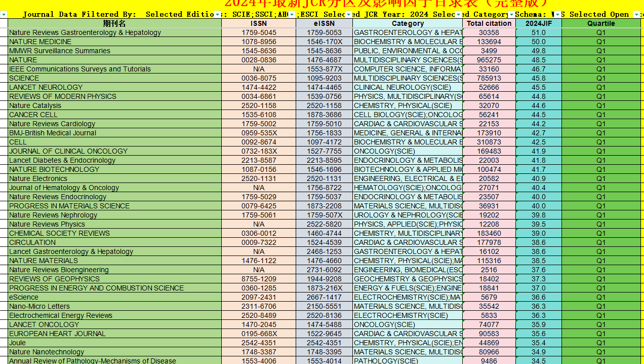Open filter dropdown above Total citation column
644x364 pixels.
[x=511, y=15]
